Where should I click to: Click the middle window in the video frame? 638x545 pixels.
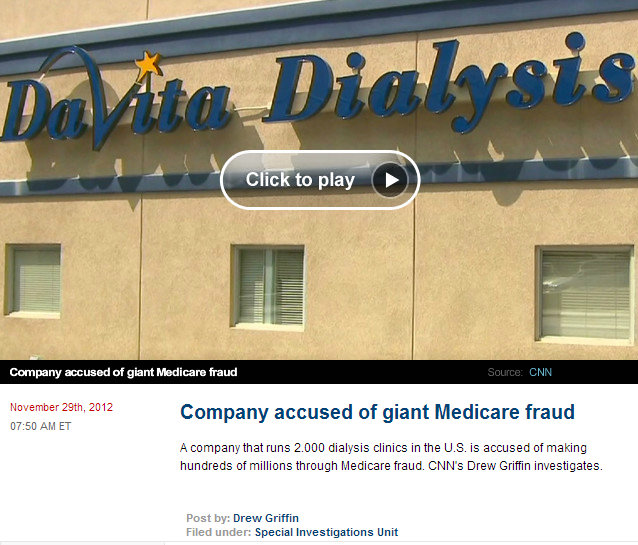click(x=268, y=287)
